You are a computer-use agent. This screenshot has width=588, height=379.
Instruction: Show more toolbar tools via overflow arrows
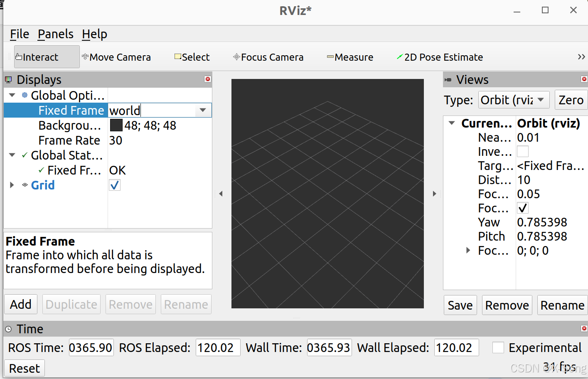tap(581, 57)
